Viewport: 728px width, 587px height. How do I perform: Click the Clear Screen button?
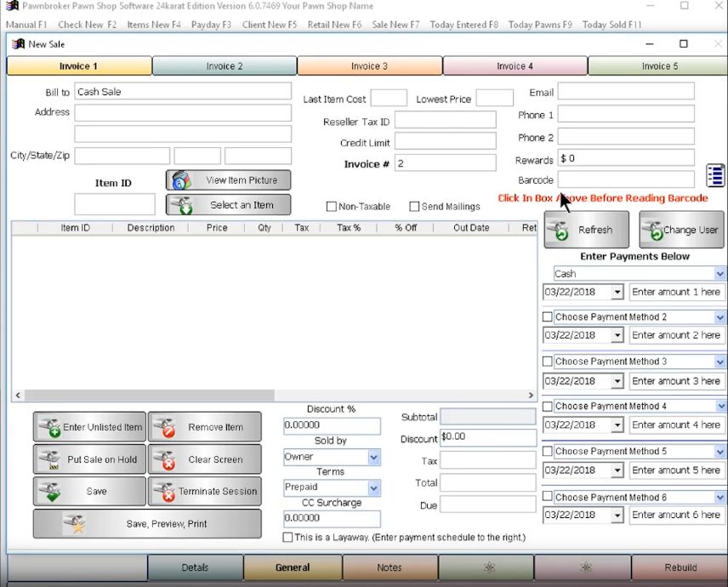coord(205,459)
